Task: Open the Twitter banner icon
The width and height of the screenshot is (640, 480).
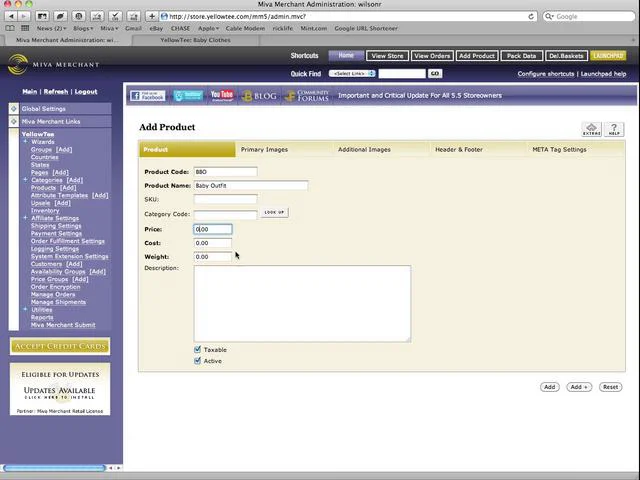Action: (188, 96)
